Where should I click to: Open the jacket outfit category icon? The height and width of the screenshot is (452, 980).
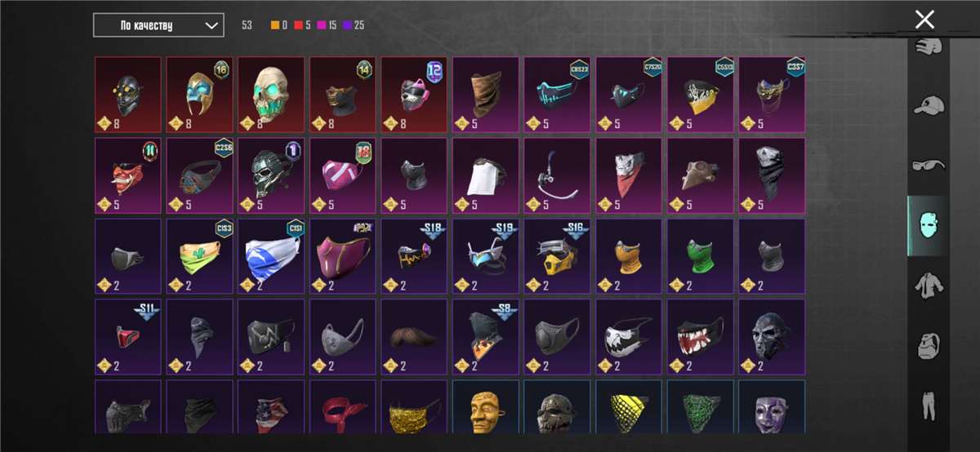coord(929,286)
